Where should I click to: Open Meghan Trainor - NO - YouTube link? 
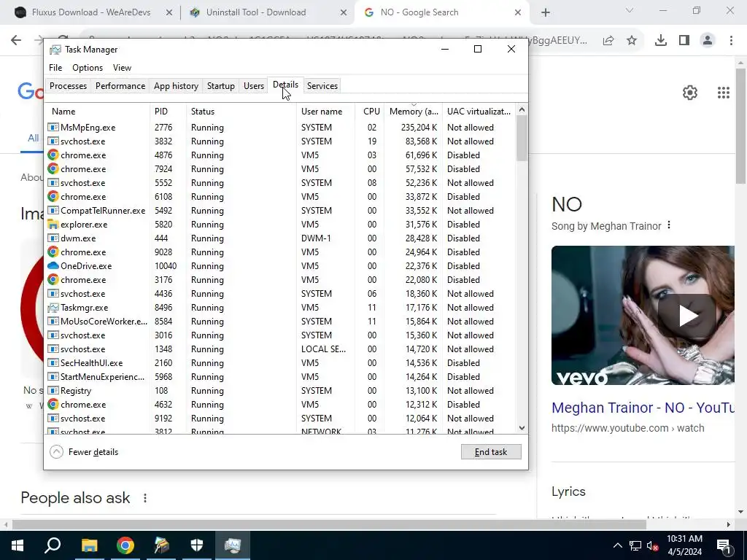[x=643, y=408]
